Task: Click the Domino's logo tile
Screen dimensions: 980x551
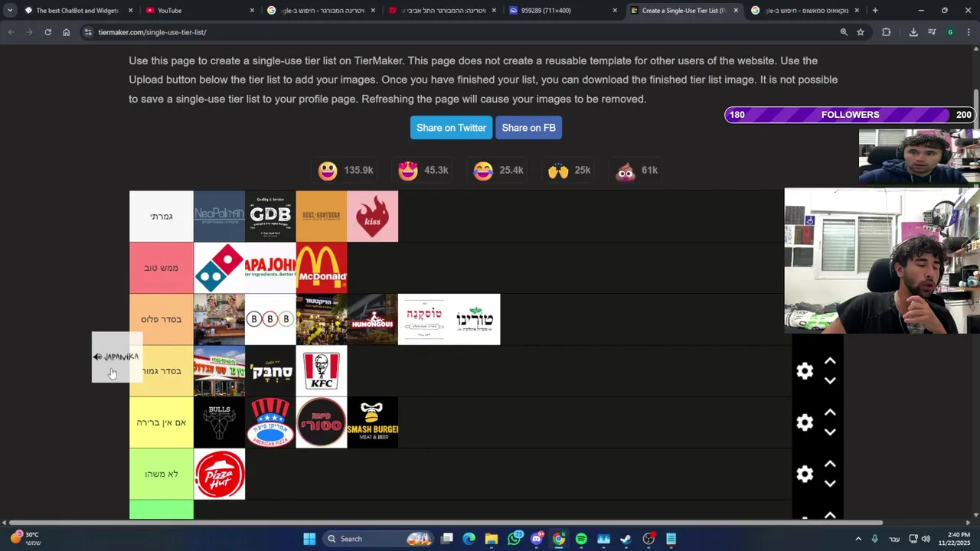Action: (x=219, y=268)
